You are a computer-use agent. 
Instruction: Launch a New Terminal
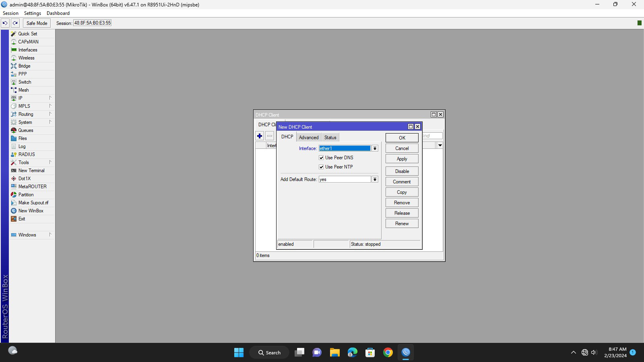[32, 171]
